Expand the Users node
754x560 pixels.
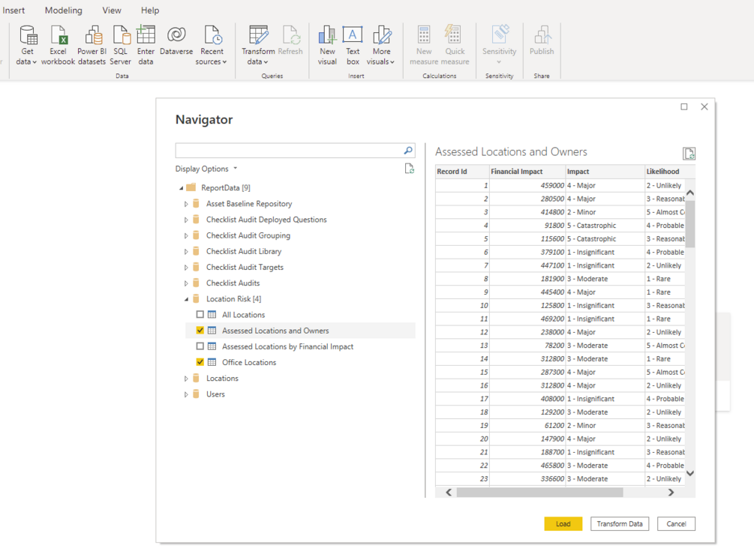click(186, 394)
